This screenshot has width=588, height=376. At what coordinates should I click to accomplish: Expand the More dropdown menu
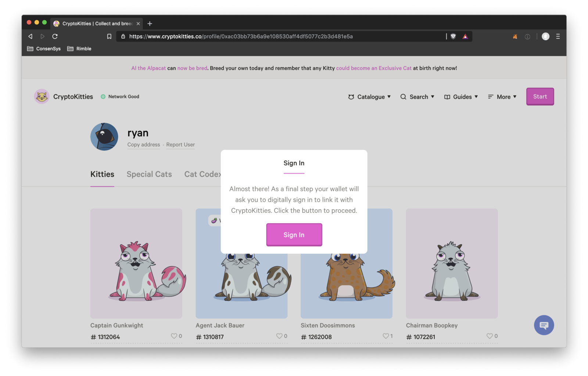coord(502,97)
